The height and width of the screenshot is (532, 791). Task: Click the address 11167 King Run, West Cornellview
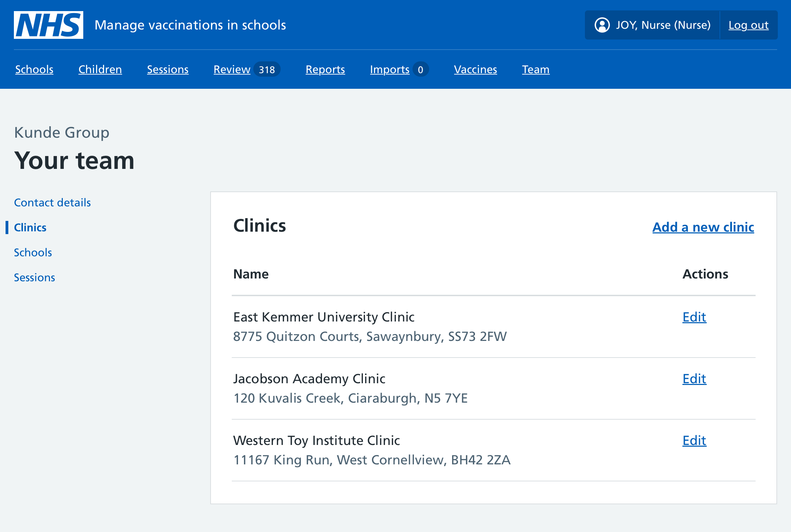pyautogui.click(x=372, y=460)
